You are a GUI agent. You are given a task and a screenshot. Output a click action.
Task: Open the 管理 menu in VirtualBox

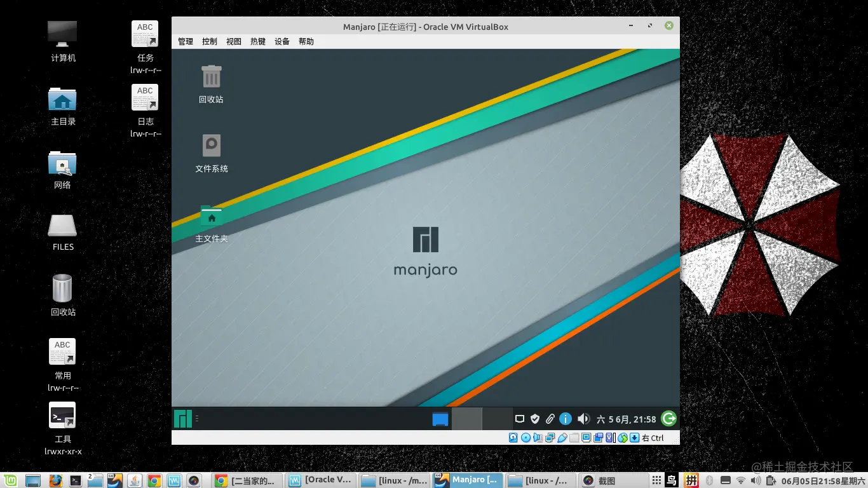(x=186, y=41)
